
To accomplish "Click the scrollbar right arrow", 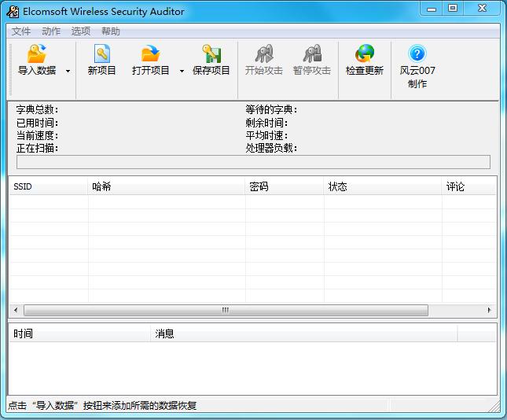I will pyautogui.click(x=489, y=310).
